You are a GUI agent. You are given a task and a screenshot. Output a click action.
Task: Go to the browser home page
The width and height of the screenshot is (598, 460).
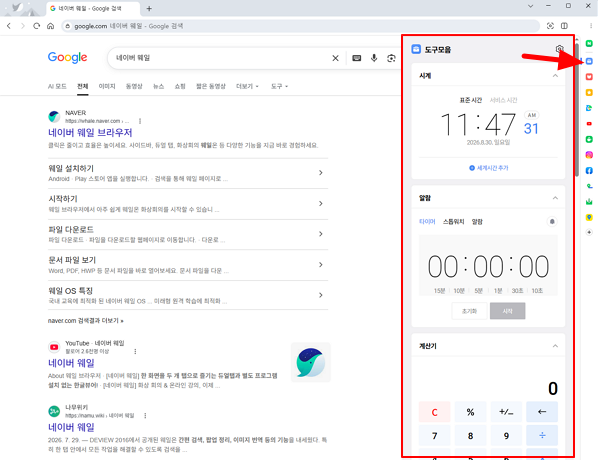click(x=51, y=26)
